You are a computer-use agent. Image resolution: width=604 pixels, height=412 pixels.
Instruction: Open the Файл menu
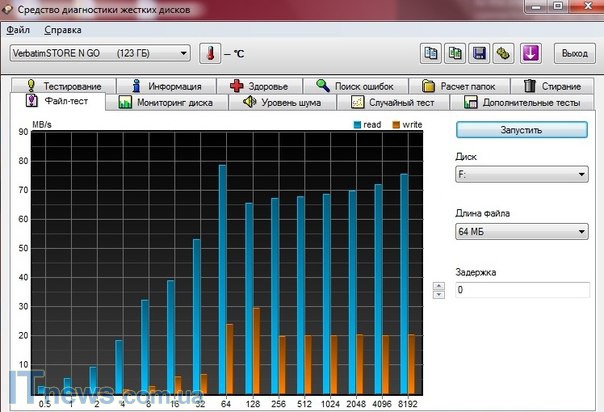pyautogui.click(x=18, y=30)
